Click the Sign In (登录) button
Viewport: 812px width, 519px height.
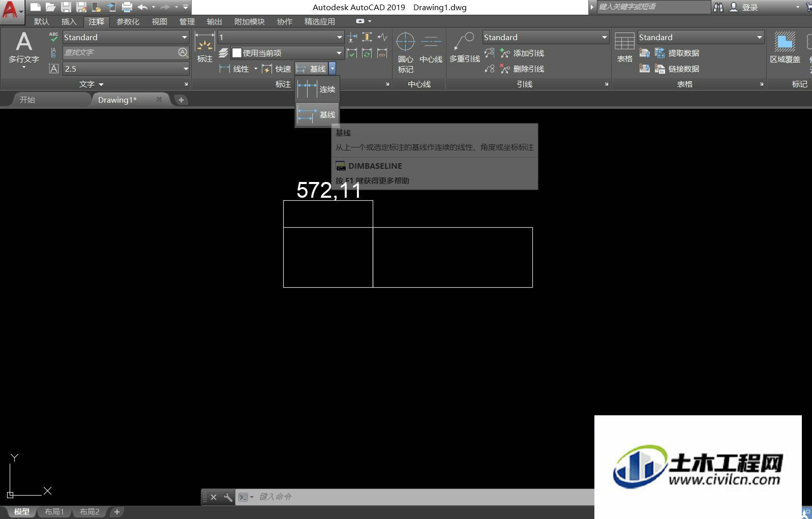click(x=744, y=7)
